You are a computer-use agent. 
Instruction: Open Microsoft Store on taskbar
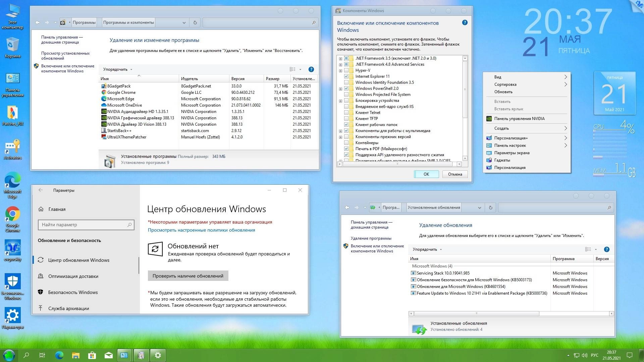click(92, 355)
